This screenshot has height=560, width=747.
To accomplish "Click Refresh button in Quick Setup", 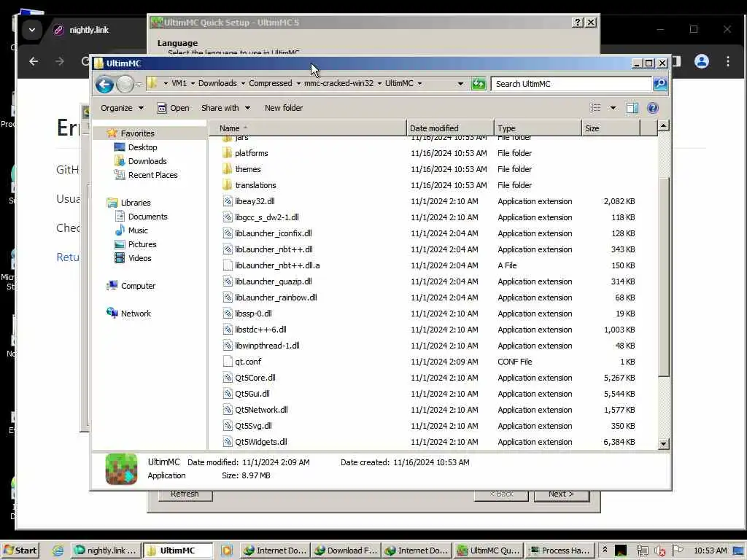I will pyautogui.click(x=185, y=495).
